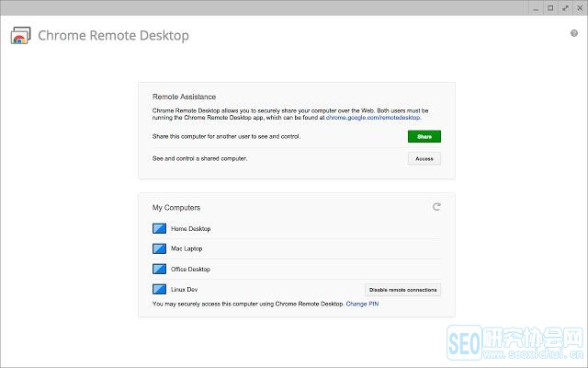
Task: Click the Office Desktop monitor icon
Action: click(159, 269)
